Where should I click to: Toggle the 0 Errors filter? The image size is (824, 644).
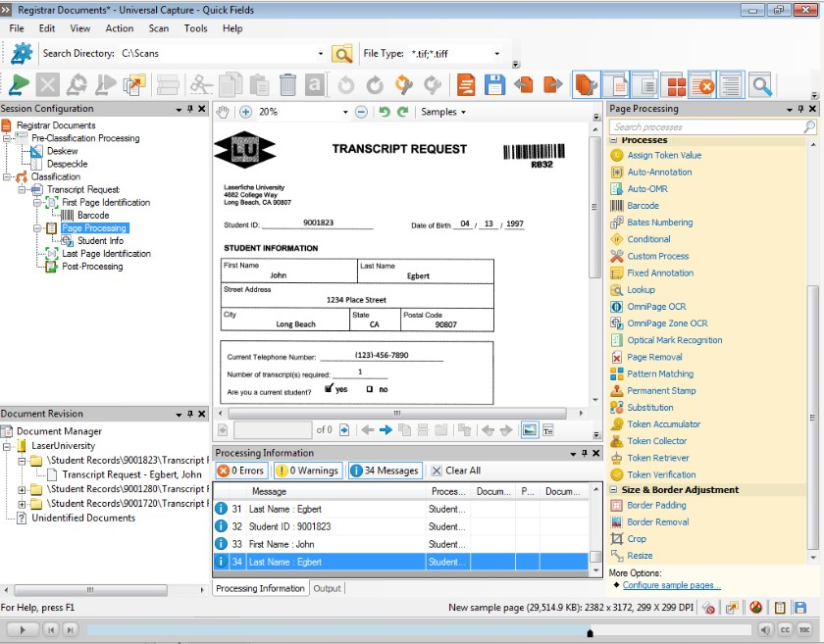[x=240, y=471]
